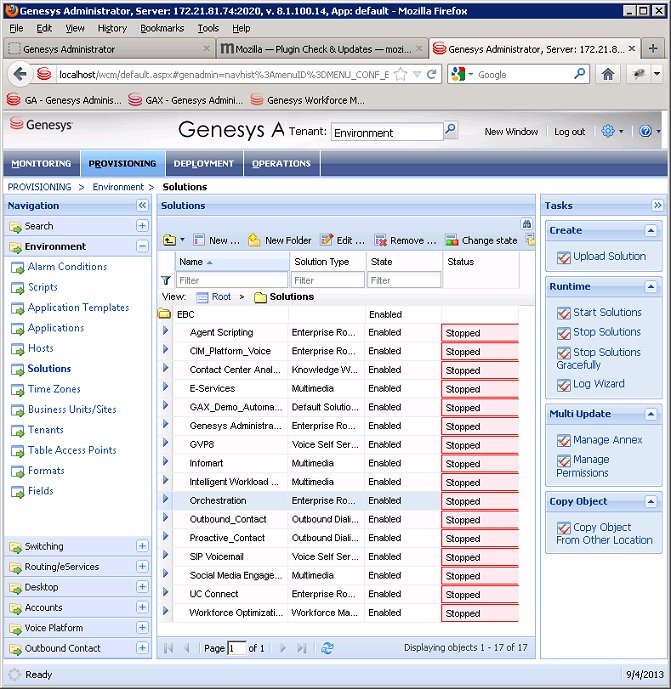Viewport: 671px width, 689px height.
Task: Expand the Voice Platform navigation section
Action: tap(142, 627)
